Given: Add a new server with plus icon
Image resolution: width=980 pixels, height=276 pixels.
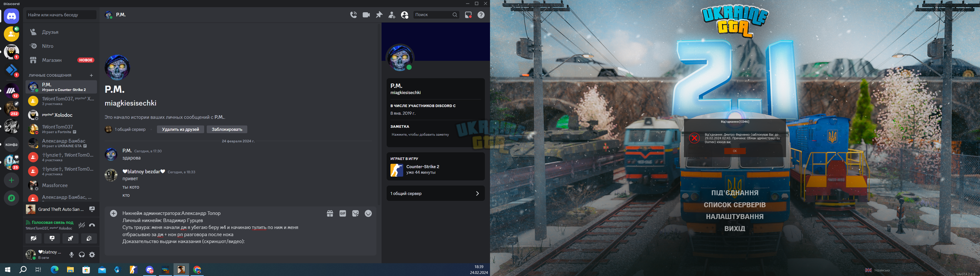Looking at the screenshot, I should pos(11,180).
